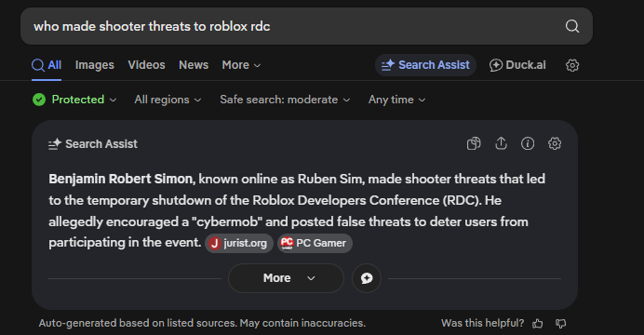Expand answer with the More button

point(286,278)
